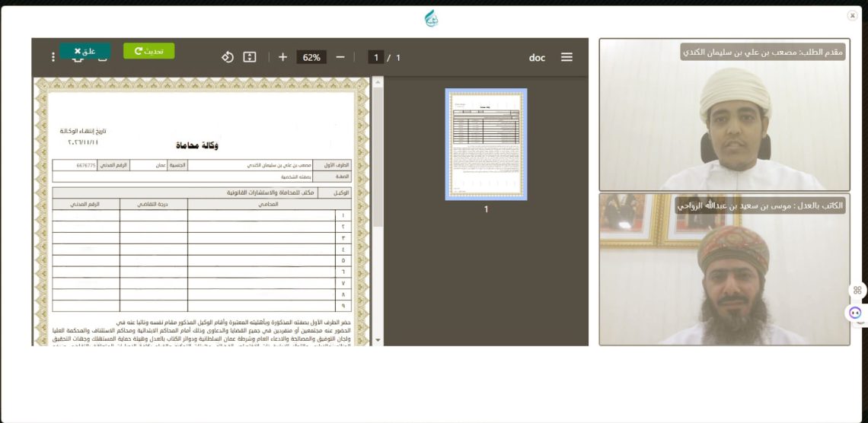Open the PDF viewer three-dots menu
The width and height of the screenshot is (868, 423).
tap(53, 57)
